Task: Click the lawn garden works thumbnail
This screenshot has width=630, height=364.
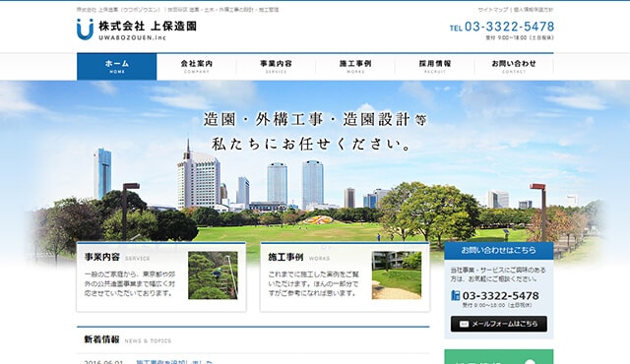Action: coord(397,275)
